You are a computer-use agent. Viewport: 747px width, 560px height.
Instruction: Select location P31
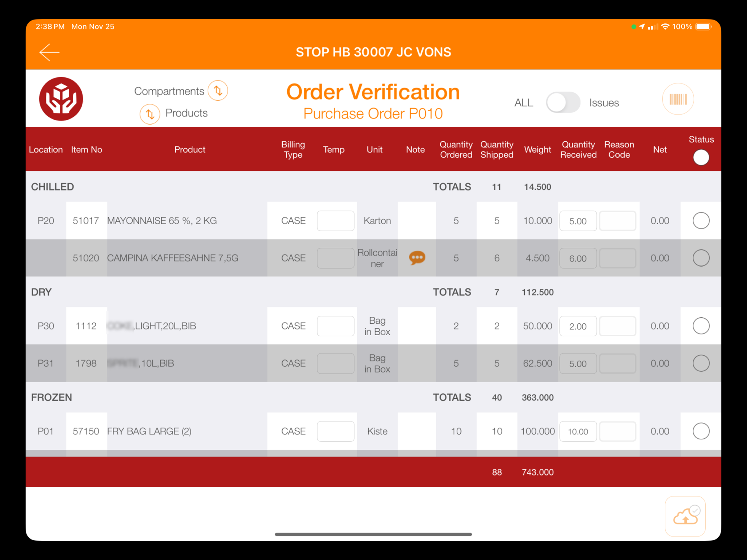(x=45, y=364)
